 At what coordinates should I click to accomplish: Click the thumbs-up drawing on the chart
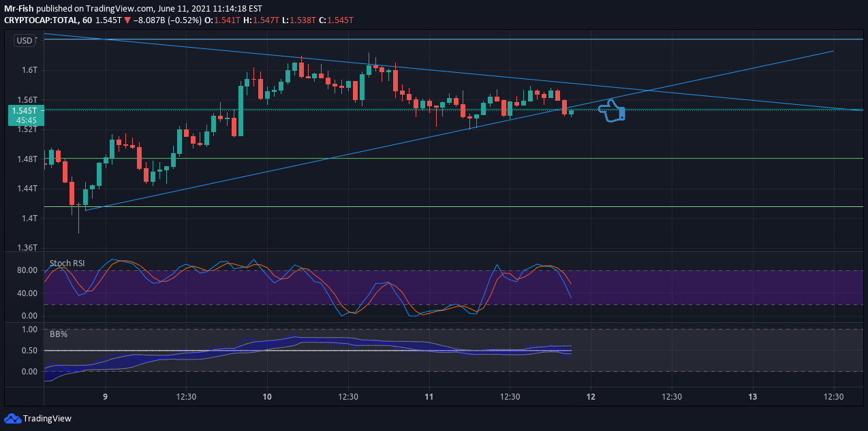tap(612, 111)
